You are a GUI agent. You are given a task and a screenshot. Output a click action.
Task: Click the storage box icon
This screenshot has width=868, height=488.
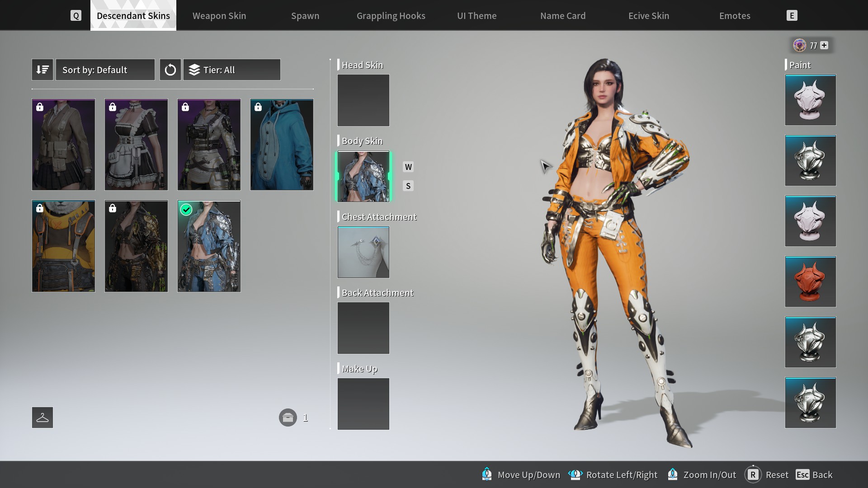288,418
